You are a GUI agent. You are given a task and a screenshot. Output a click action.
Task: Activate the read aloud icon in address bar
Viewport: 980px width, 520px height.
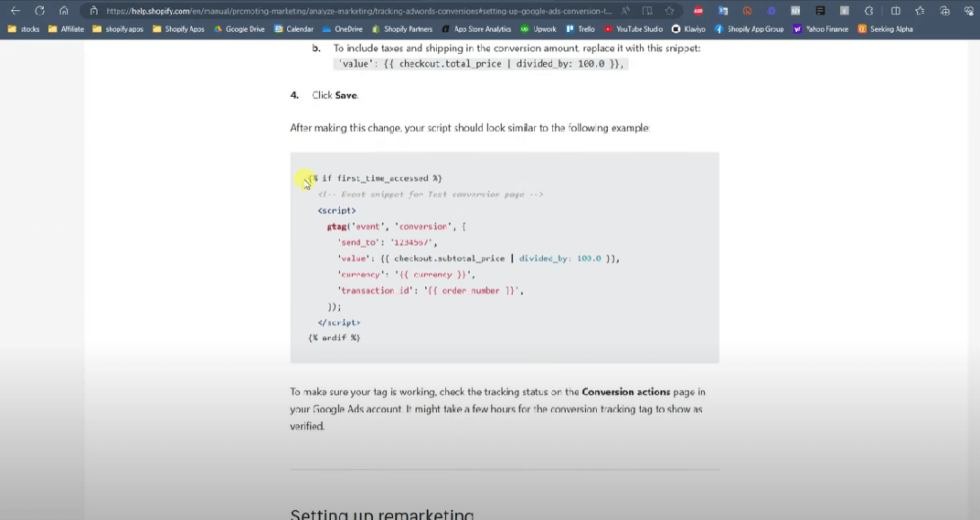click(625, 11)
